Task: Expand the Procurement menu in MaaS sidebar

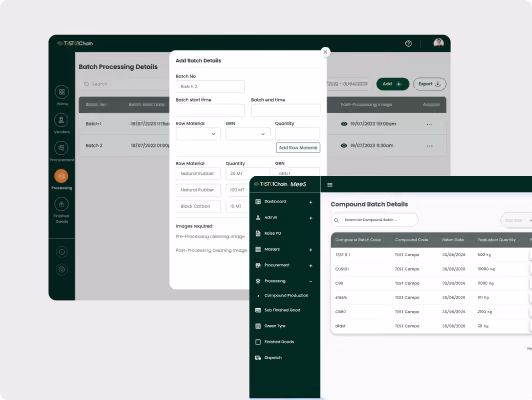Action: pyautogui.click(x=311, y=266)
